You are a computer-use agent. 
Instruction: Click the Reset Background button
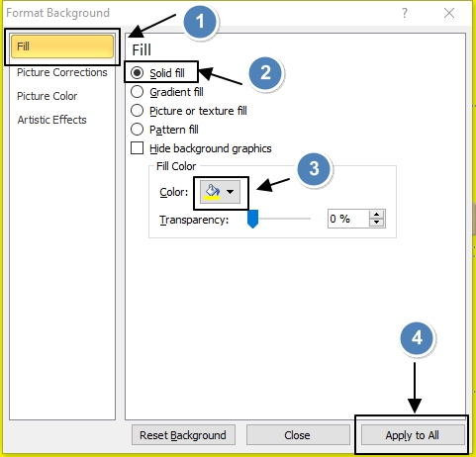(x=183, y=435)
